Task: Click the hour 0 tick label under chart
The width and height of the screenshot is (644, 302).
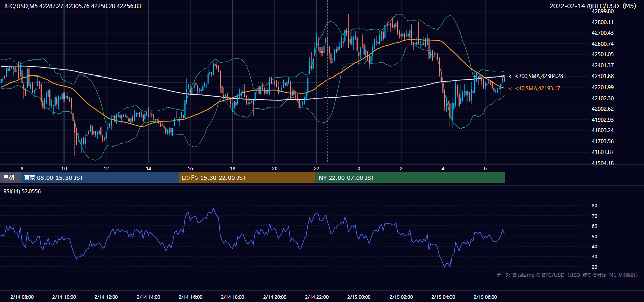Action: pyautogui.click(x=359, y=168)
